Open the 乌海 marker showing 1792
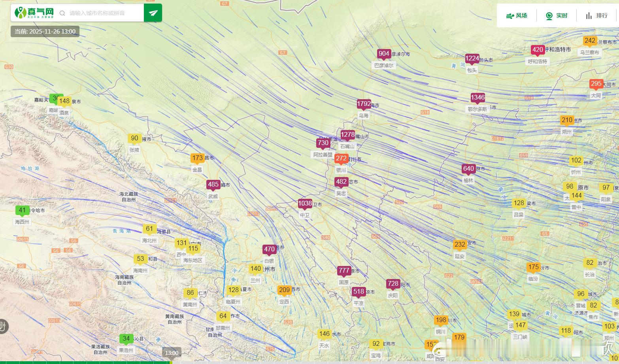The height and width of the screenshot is (364, 619). [364, 104]
